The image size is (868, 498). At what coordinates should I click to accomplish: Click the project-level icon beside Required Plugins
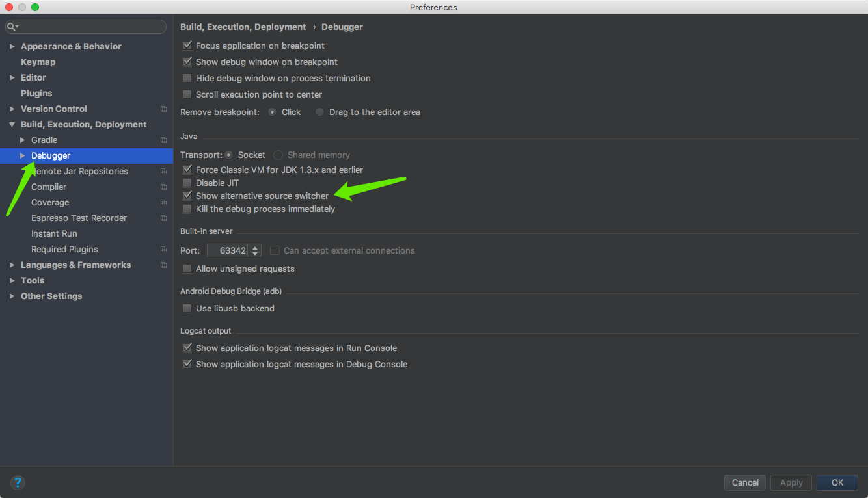[163, 249]
